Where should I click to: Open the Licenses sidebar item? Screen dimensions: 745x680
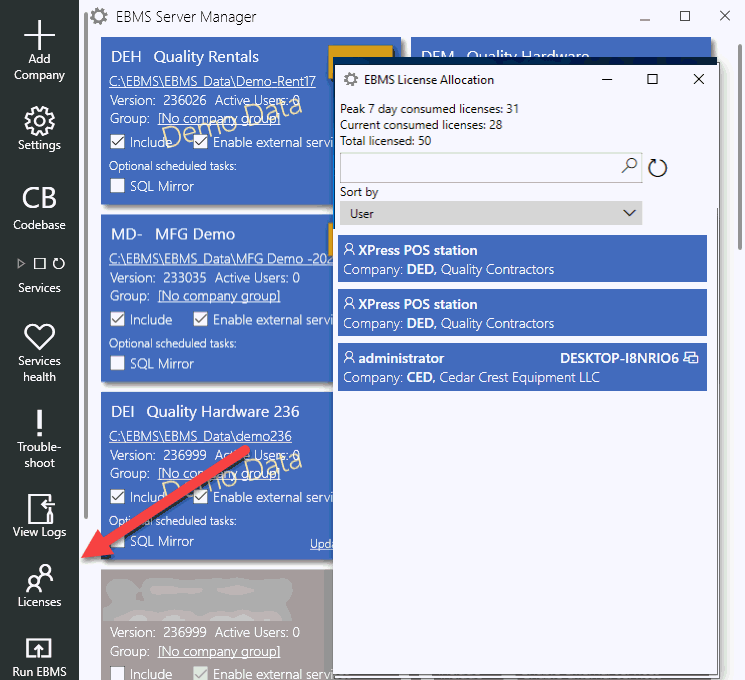pos(39,585)
